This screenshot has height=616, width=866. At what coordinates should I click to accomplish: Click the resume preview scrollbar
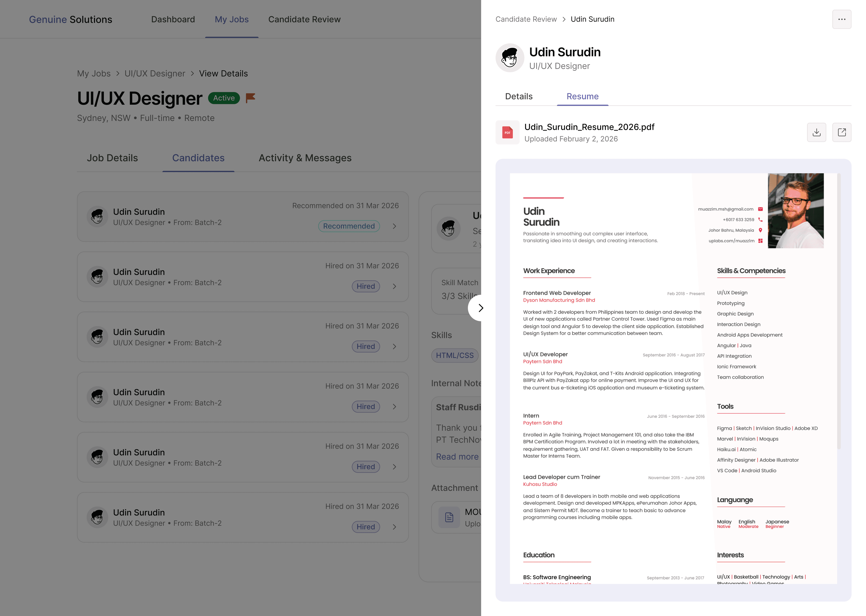[x=839, y=311]
